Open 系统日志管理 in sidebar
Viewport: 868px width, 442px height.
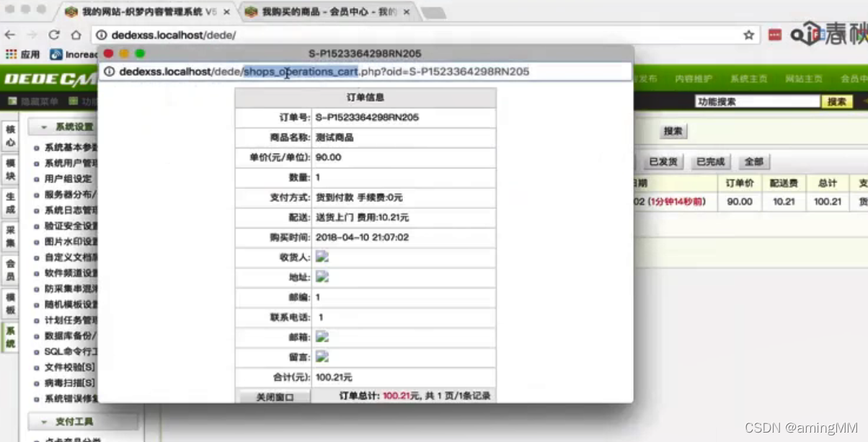tap(71, 211)
